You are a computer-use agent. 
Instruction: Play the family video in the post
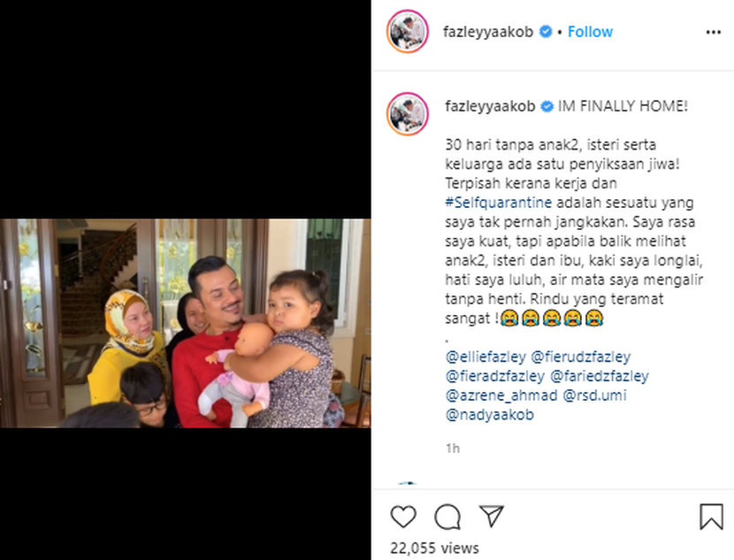click(186, 323)
